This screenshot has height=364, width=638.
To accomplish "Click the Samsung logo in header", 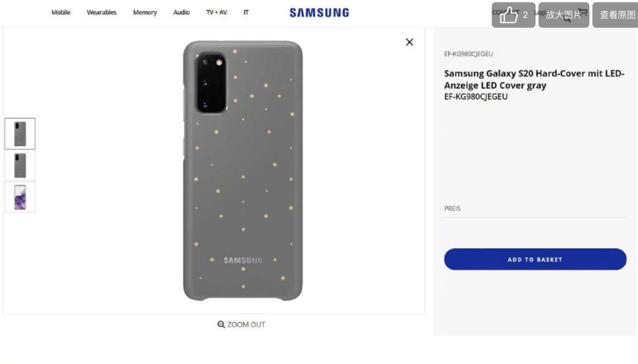I will (x=319, y=13).
